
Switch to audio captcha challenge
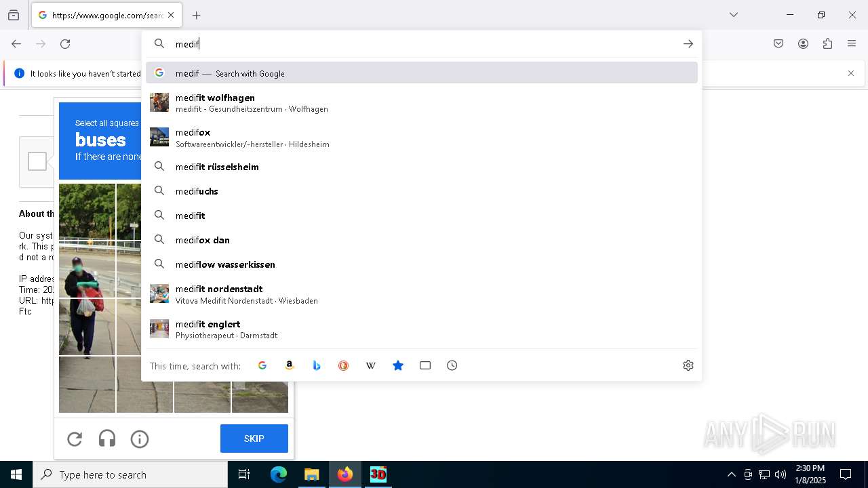[x=107, y=439]
